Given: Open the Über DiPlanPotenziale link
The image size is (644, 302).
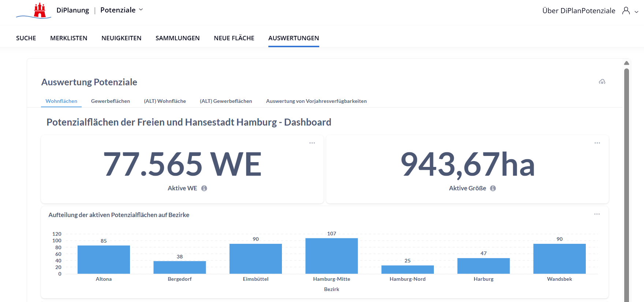Looking at the screenshot, I should point(578,11).
